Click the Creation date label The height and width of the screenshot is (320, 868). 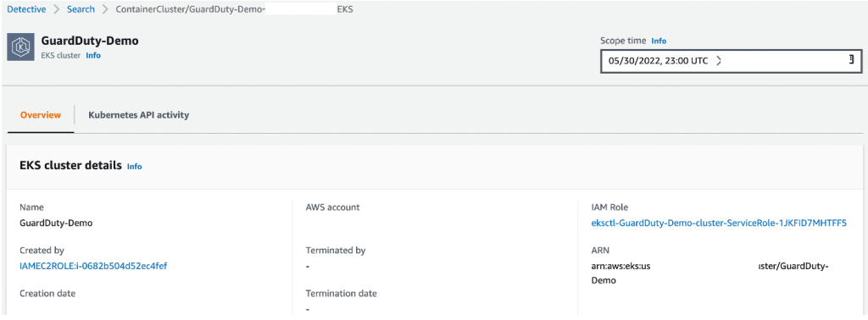47,294
